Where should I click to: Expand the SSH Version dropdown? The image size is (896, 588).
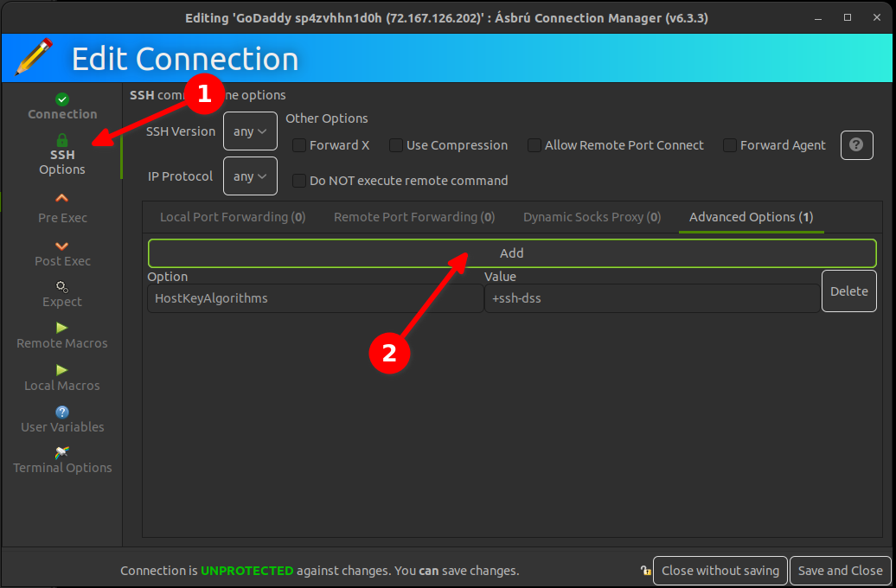[250, 131]
